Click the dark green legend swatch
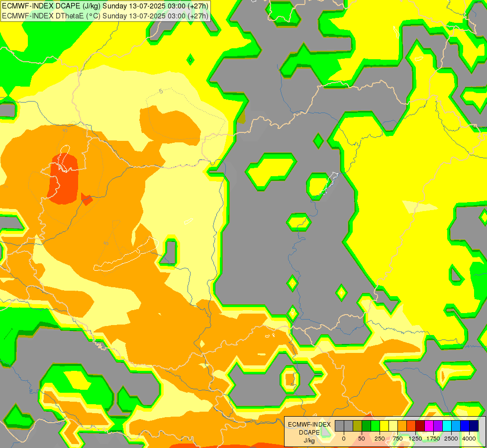This screenshot has height=448, width=487. pyautogui.click(x=367, y=426)
